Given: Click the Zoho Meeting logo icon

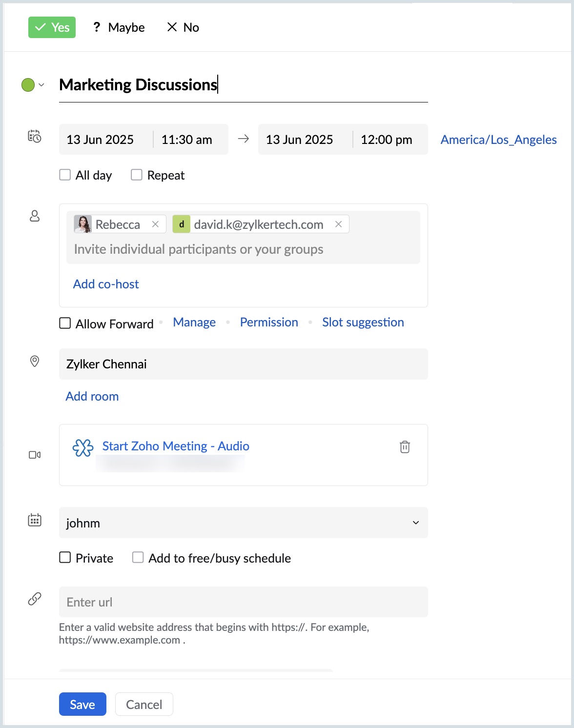Looking at the screenshot, I should (82, 447).
